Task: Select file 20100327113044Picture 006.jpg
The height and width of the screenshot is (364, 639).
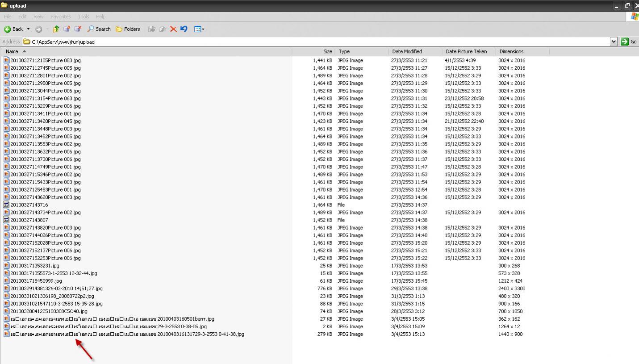Action: point(46,91)
